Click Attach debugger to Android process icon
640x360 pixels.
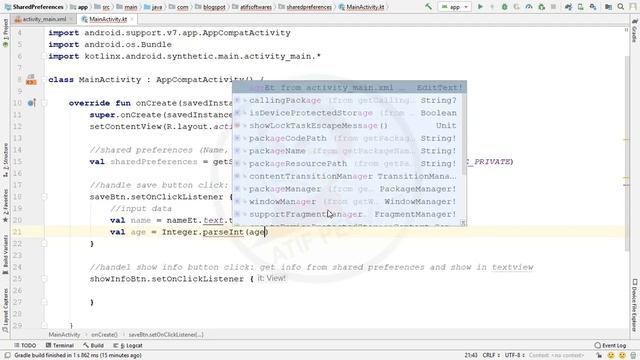click(x=542, y=7)
